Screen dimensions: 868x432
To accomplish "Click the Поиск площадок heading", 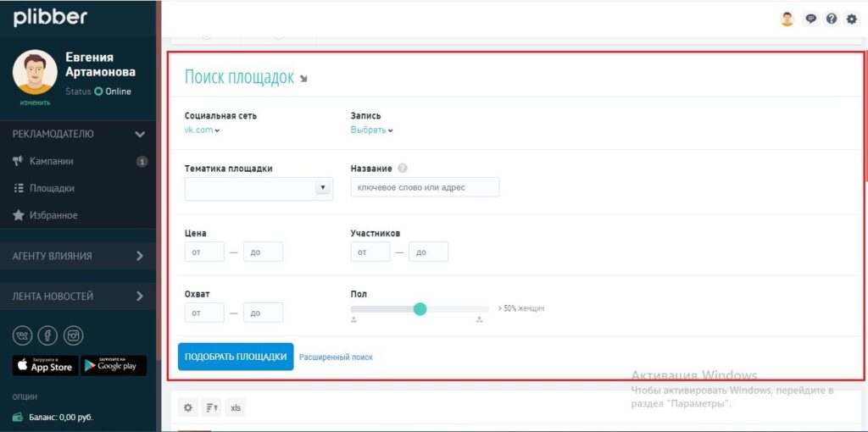I will pyautogui.click(x=239, y=77).
